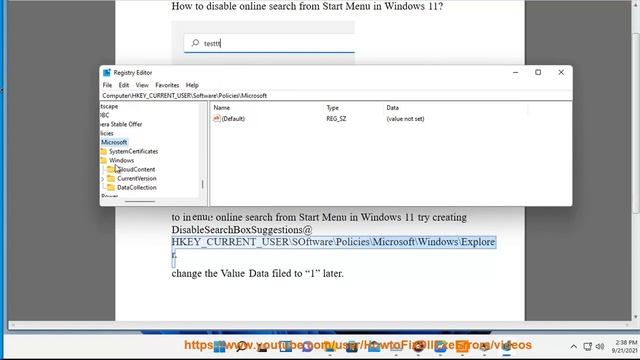Click the tree pane vertical scrollbar thumb
The image size is (640, 360).
[x=202, y=184]
